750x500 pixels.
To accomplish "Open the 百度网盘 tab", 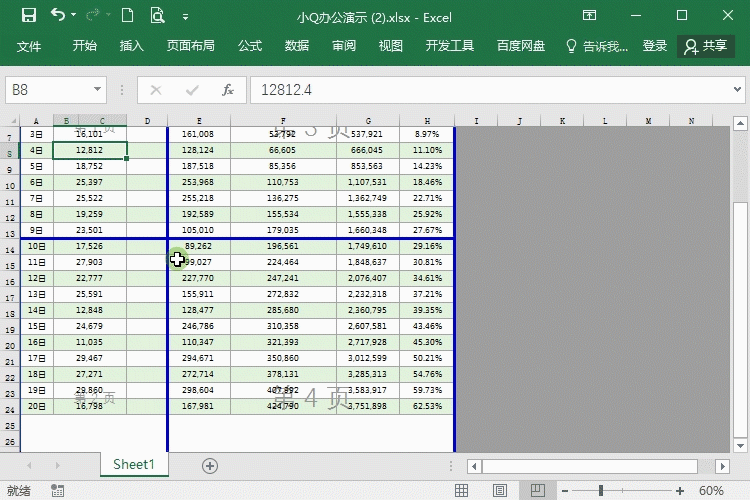I will pyautogui.click(x=521, y=46).
